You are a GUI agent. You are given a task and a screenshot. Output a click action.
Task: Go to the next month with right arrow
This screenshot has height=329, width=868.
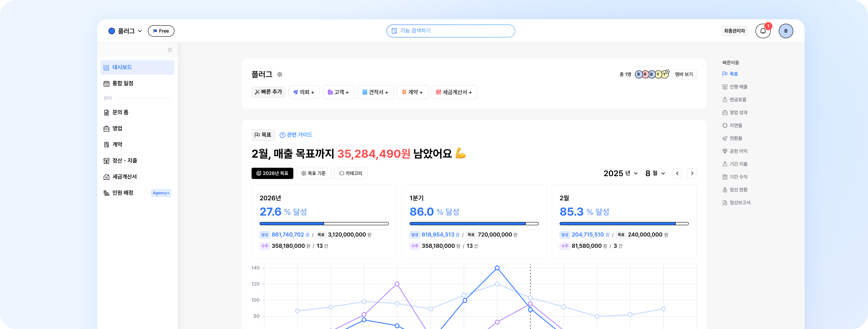[692, 173]
